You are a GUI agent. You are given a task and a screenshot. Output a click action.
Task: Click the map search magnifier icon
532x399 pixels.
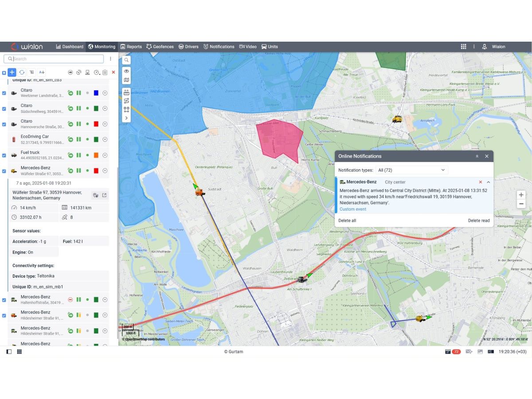[126, 60]
